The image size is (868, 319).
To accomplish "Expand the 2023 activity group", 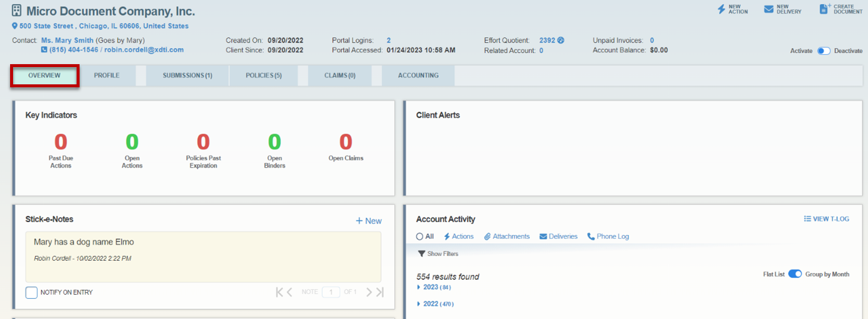I will pyautogui.click(x=419, y=288).
